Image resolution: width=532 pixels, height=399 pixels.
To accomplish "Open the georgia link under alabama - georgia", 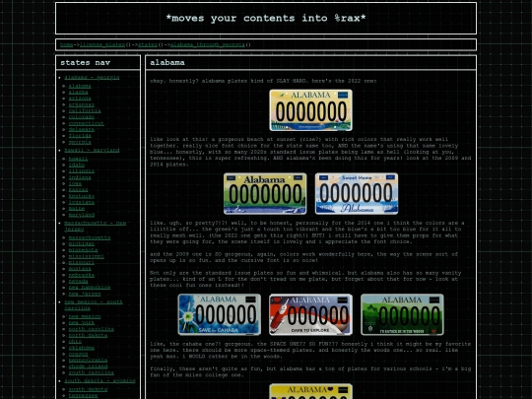I will click(80, 142).
